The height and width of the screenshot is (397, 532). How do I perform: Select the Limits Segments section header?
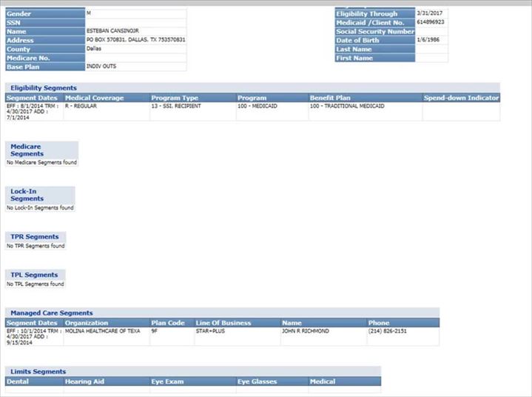click(38, 372)
